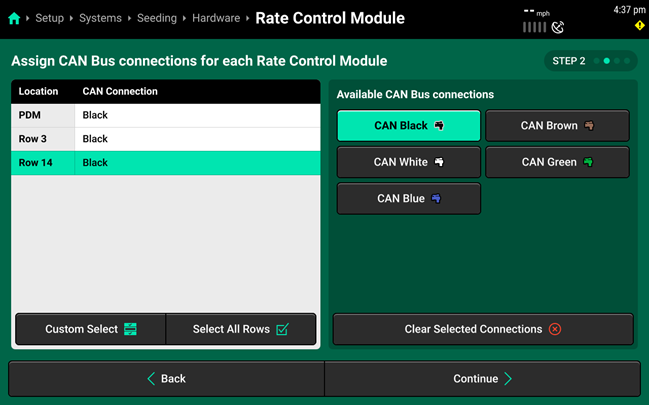This screenshot has width=649, height=405.
Task: Click the Back left chevron arrow
Action: click(151, 378)
